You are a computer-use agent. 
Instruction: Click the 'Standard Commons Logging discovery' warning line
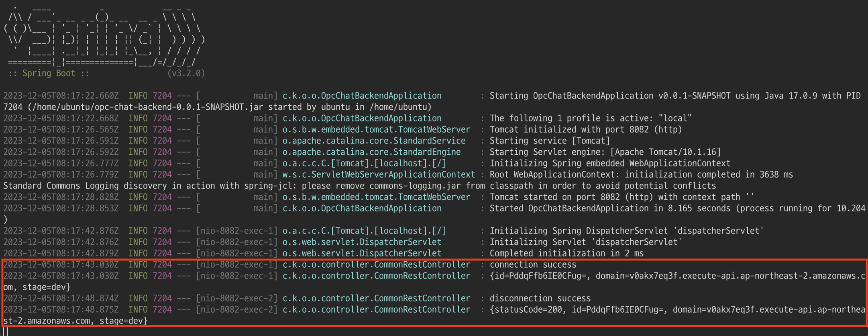pyautogui.click(x=360, y=186)
